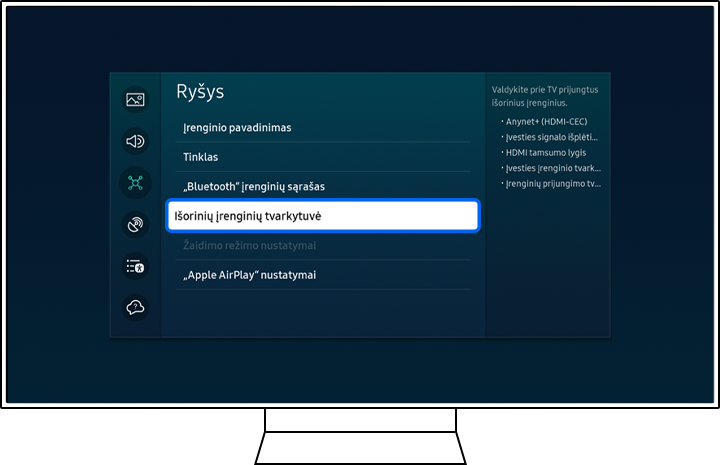The image size is (720, 465).
Task: Click the Ryšys section heading
Action: point(200,92)
